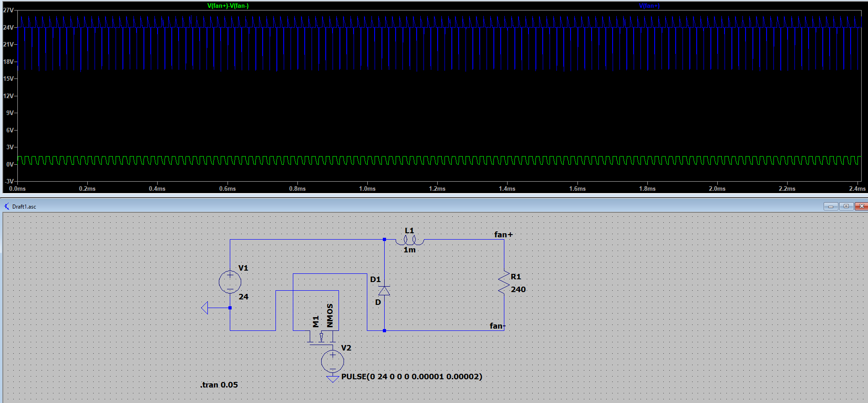The image size is (868, 403).
Task: Click the 2.4ms time axis label
Action: pyautogui.click(x=857, y=188)
